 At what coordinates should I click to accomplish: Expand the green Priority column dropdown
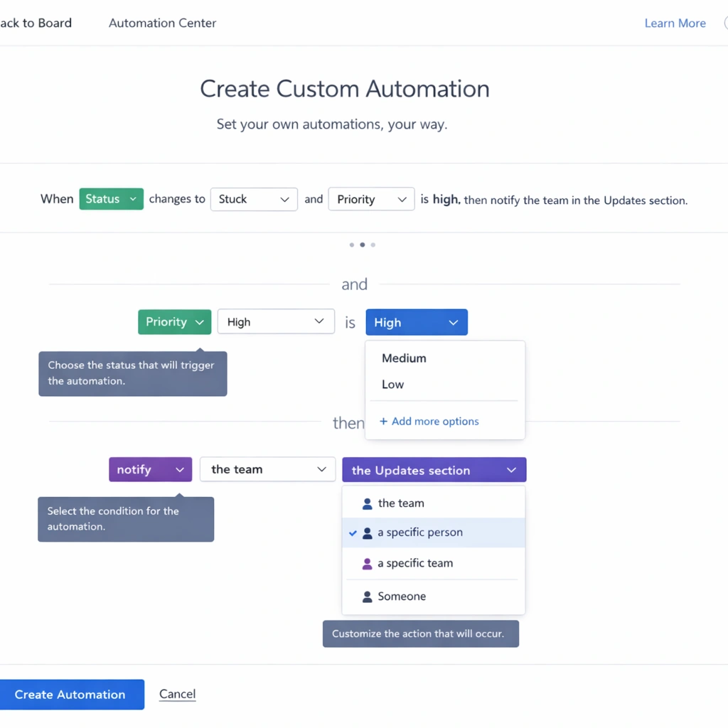click(x=174, y=322)
